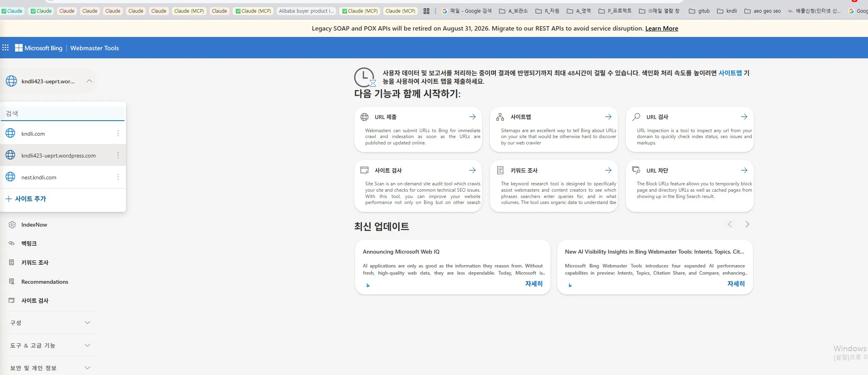Click the 검색 site search field
The image size is (868, 375).
[63, 113]
